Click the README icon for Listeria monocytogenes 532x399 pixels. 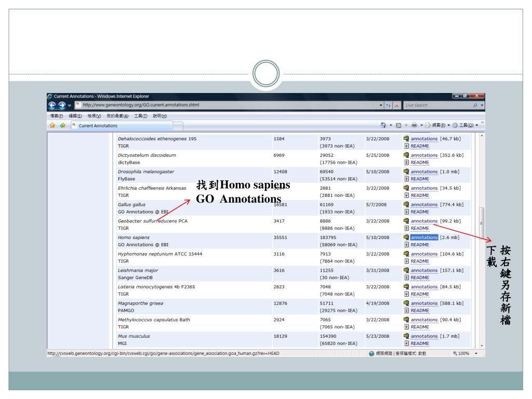click(406, 294)
